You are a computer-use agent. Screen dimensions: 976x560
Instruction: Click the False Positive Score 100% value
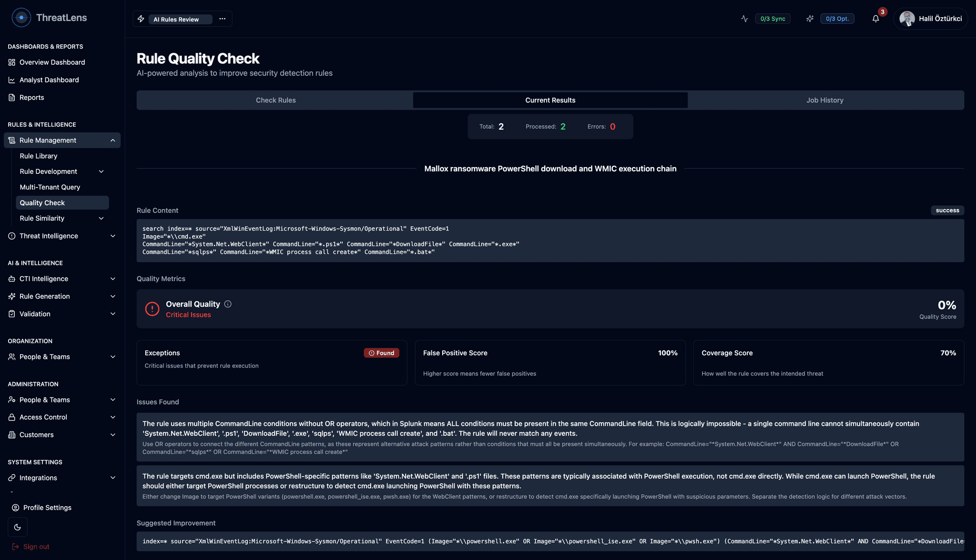pos(667,353)
